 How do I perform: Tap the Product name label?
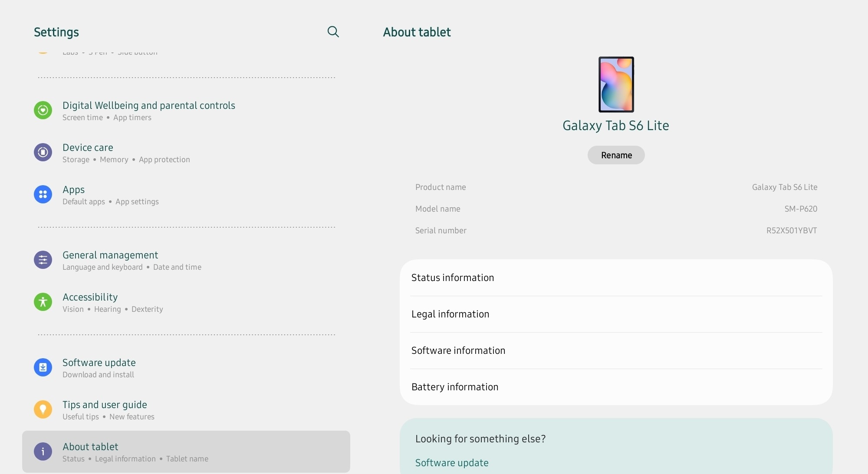tap(441, 187)
